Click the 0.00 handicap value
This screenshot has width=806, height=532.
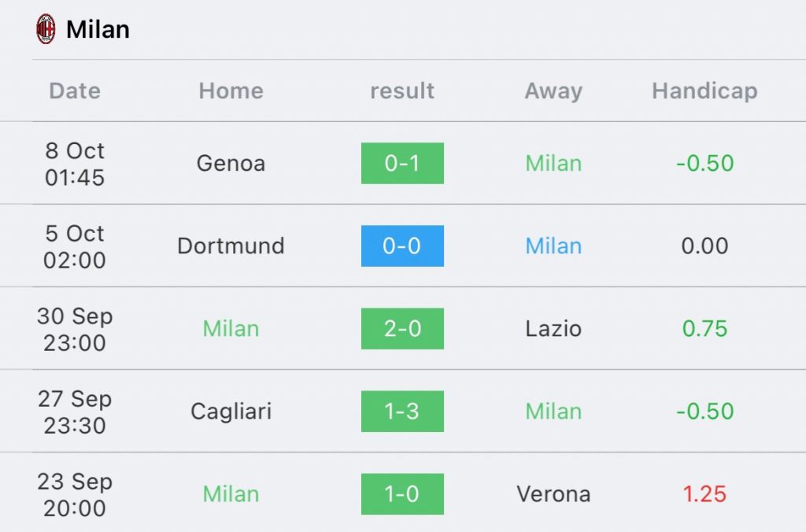coord(704,246)
